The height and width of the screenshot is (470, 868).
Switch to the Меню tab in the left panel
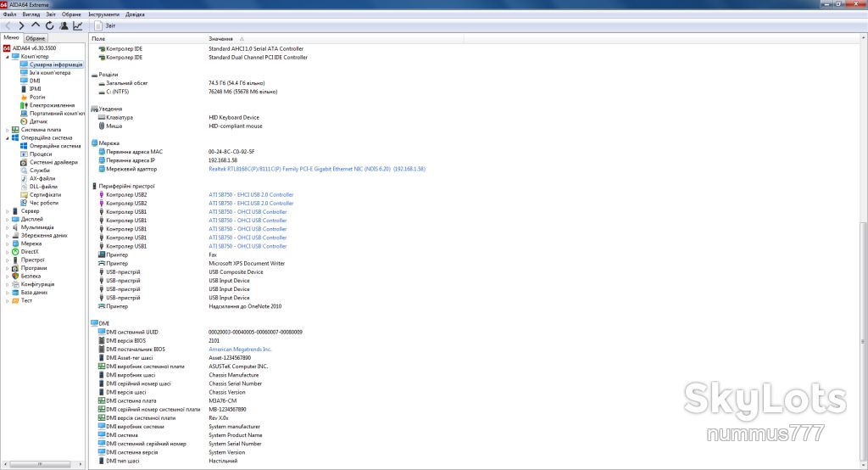click(x=11, y=37)
